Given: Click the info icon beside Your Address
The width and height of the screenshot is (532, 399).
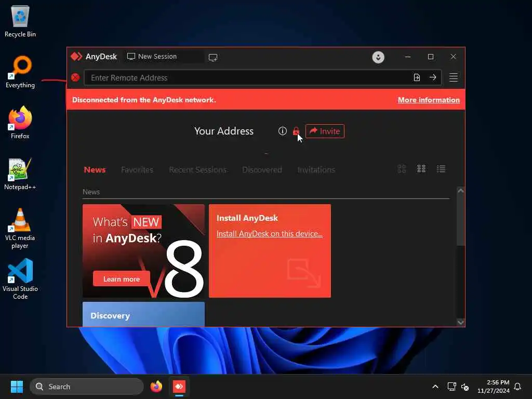Looking at the screenshot, I should 282,131.
